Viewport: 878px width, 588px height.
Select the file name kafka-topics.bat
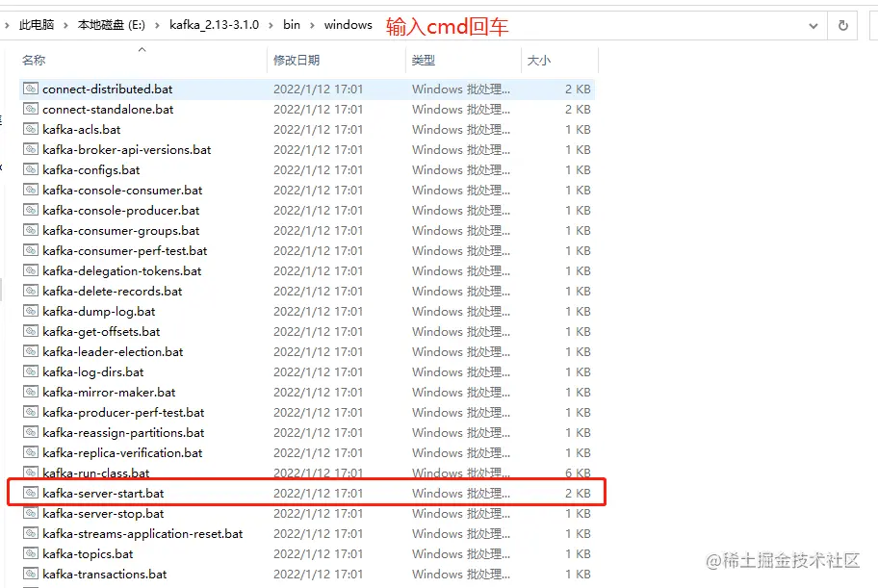pyautogui.click(x=88, y=554)
